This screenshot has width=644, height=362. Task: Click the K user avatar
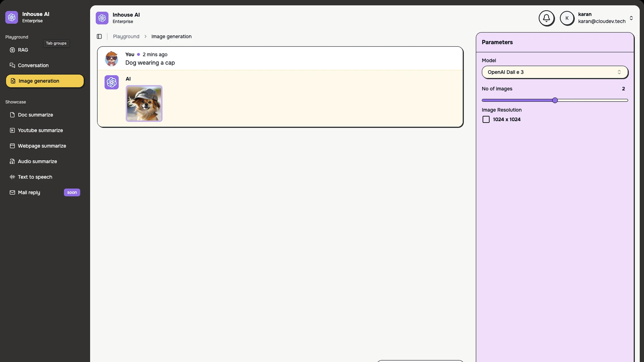pos(567,18)
